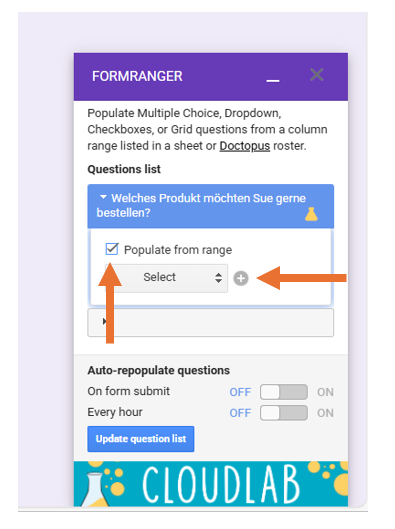Click the flask logo in Cloudlab banner

[96, 488]
